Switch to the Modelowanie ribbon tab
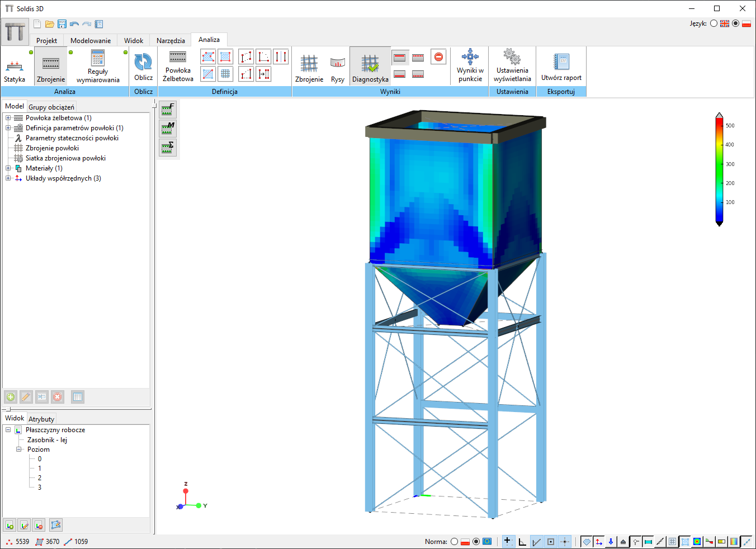Screen dimensions: 756x549 click(x=90, y=40)
